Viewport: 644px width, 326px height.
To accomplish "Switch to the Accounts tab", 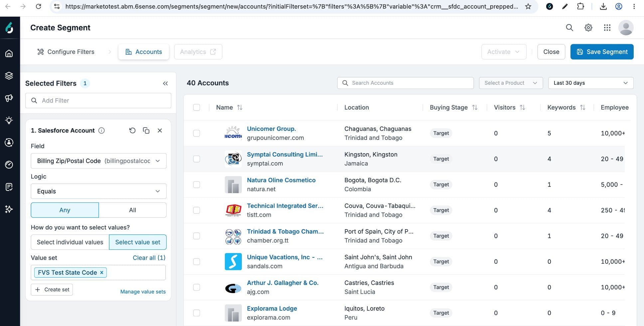I will 144,52.
